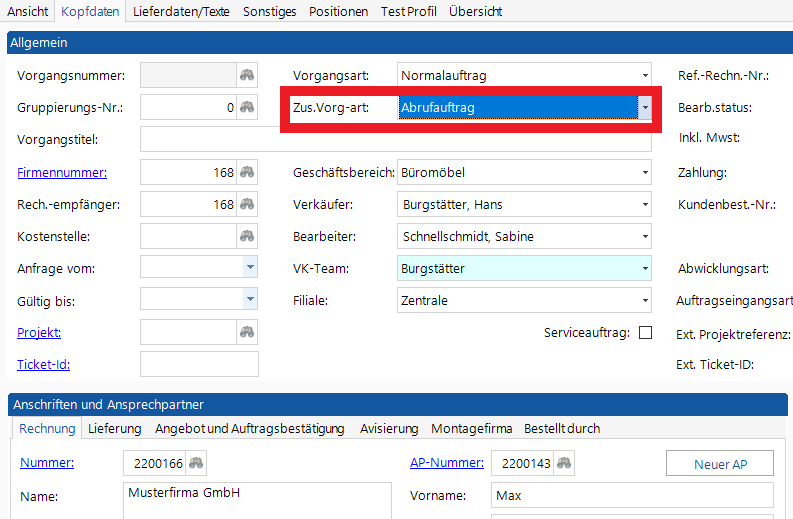The width and height of the screenshot is (793, 519).
Task: Expand the Geschäftsbereich Büromöbel dropdown
Action: click(645, 172)
